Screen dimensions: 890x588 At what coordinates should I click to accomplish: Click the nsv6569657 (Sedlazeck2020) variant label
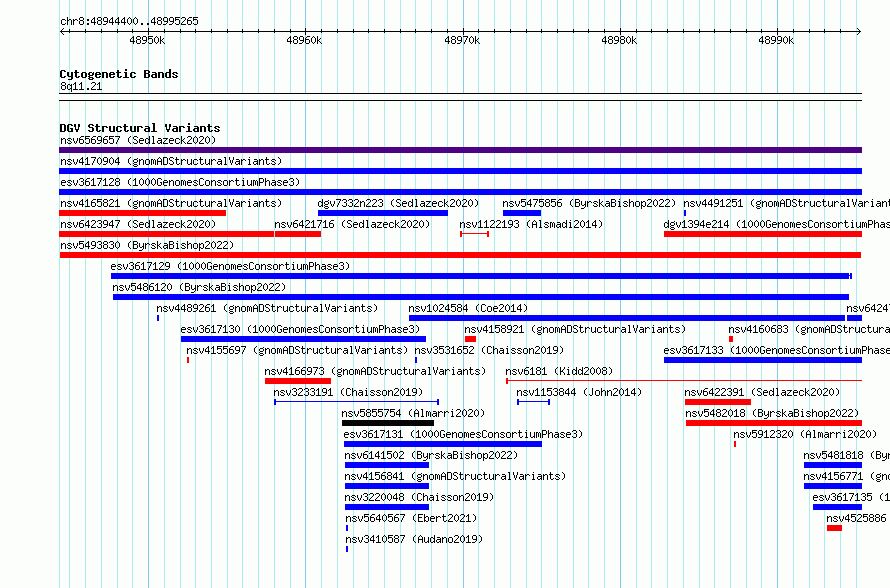[x=138, y=140]
